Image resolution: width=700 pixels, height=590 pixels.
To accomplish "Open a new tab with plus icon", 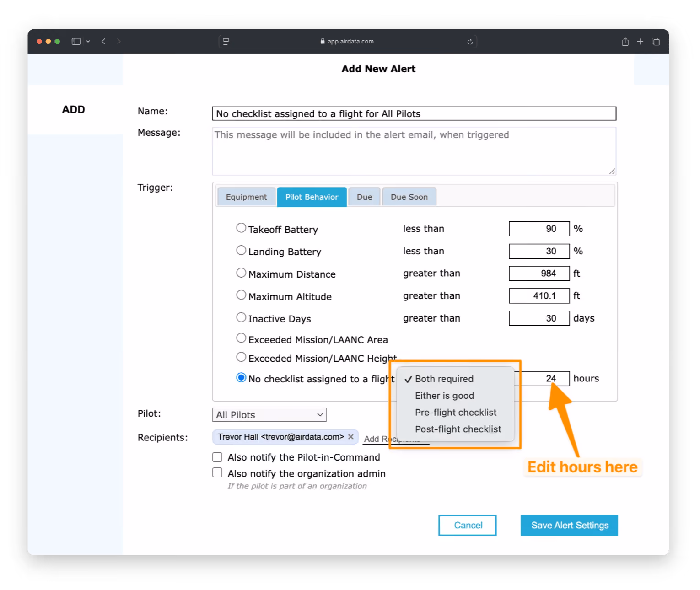I will pyautogui.click(x=640, y=41).
